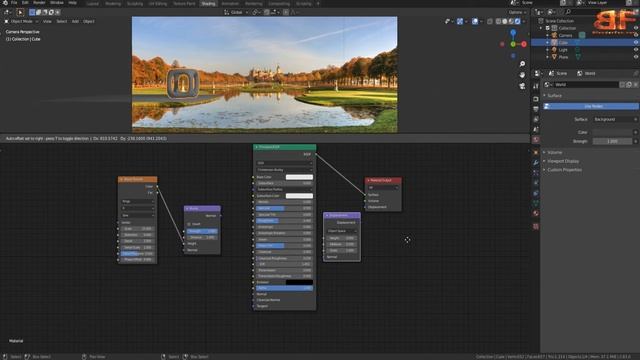Switch to Wireframe viewport shading
This screenshot has height=360, width=640.
(x=499, y=21)
